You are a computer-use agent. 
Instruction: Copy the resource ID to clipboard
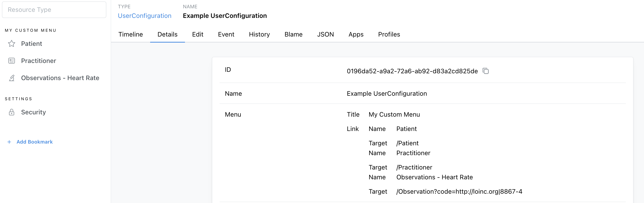tap(486, 71)
